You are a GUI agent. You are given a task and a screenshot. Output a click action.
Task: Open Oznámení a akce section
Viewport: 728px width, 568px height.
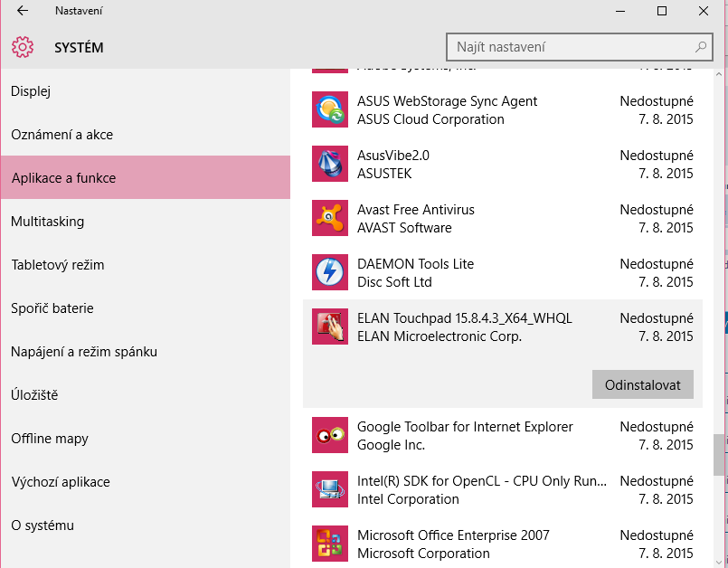coord(146,135)
